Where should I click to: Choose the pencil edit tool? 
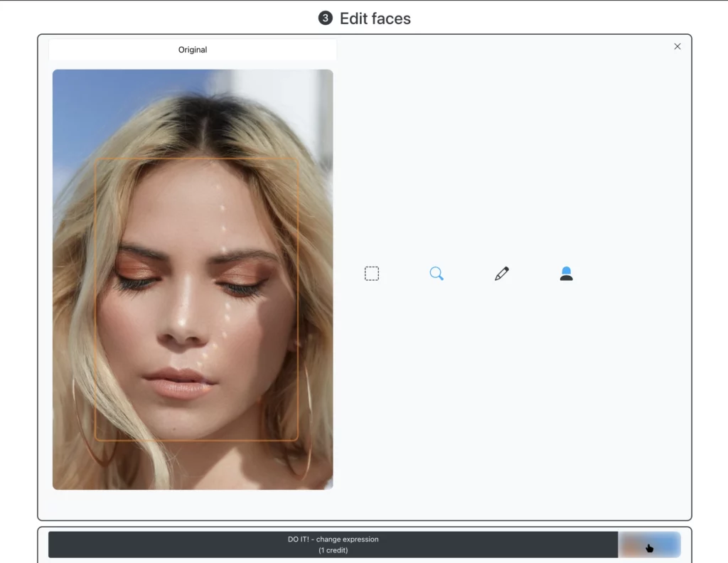pyautogui.click(x=502, y=274)
